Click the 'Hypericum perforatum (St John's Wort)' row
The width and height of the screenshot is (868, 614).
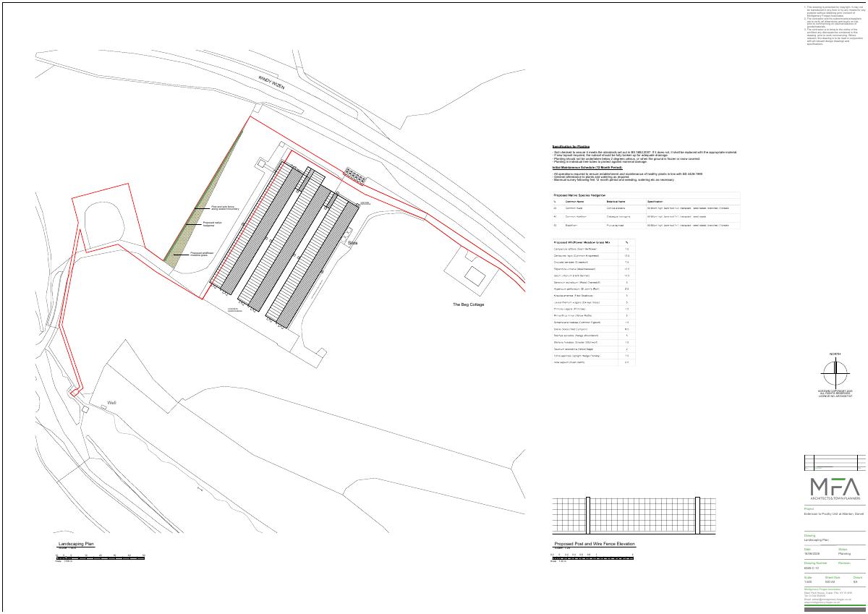click(x=593, y=289)
